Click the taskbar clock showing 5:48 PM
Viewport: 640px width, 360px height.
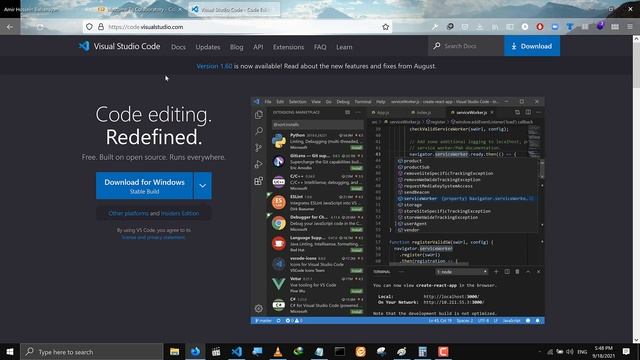[604, 351]
